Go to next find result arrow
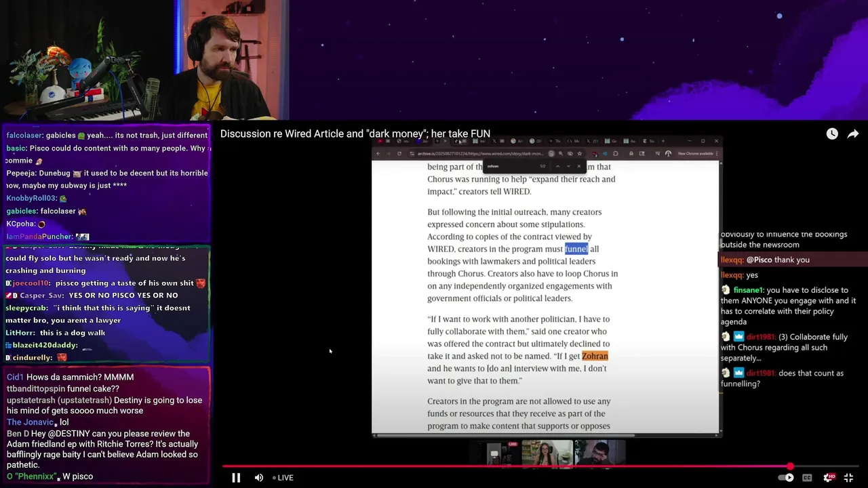 coord(568,166)
